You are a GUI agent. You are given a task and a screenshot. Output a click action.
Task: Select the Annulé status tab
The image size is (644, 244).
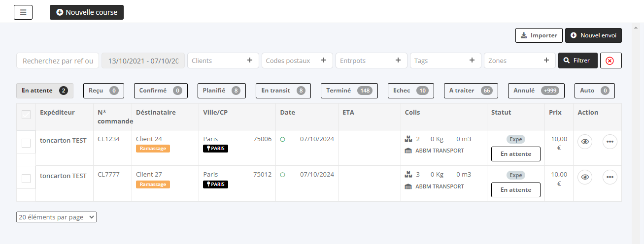536,91
